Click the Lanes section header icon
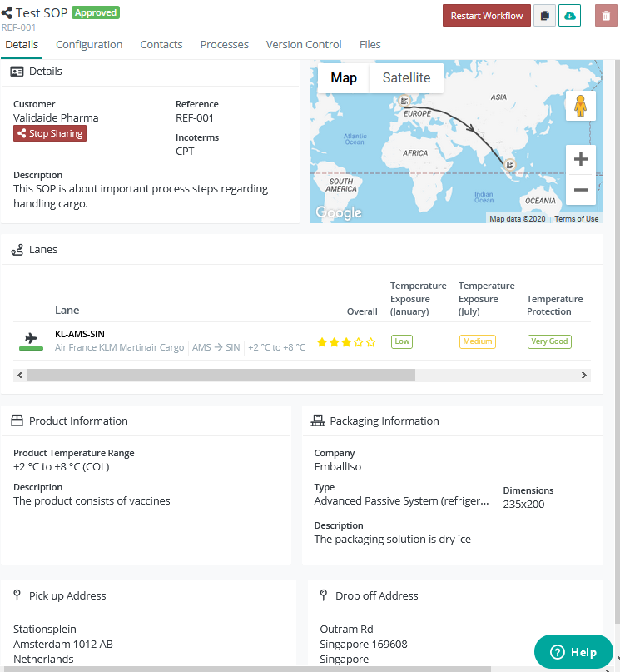620x672 pixels. tap(17, 248)
